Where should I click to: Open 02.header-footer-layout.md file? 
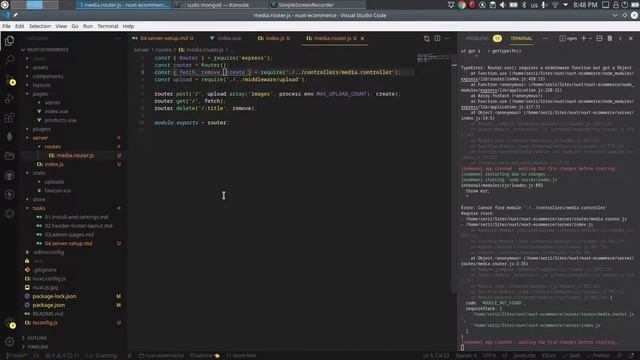tap(78, 226)
